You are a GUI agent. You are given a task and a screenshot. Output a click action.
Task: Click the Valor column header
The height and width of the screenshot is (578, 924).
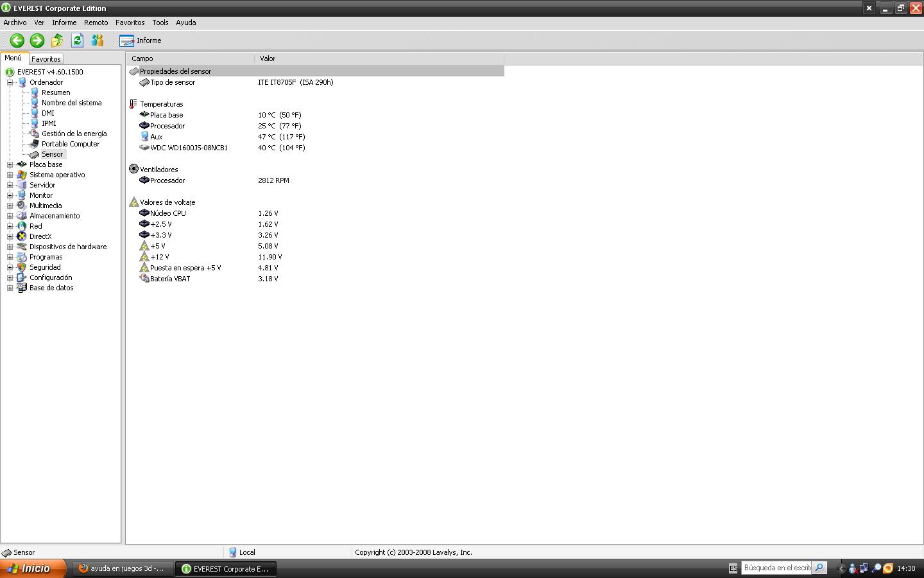coord(379,58)
